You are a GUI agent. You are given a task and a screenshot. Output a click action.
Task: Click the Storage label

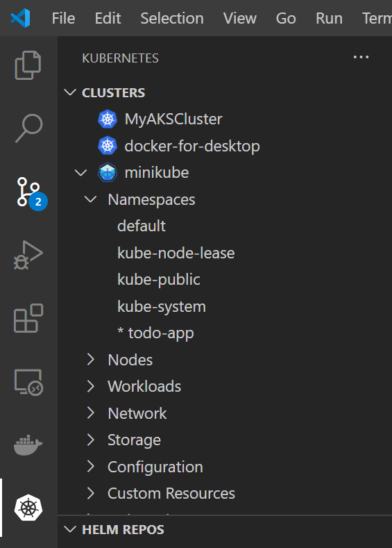pos(135,440)
